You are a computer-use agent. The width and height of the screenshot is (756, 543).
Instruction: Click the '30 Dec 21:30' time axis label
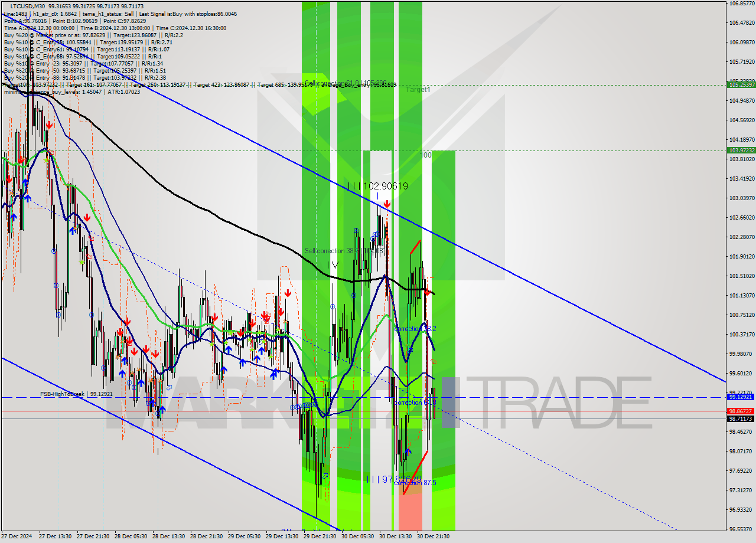pos(434,537)
